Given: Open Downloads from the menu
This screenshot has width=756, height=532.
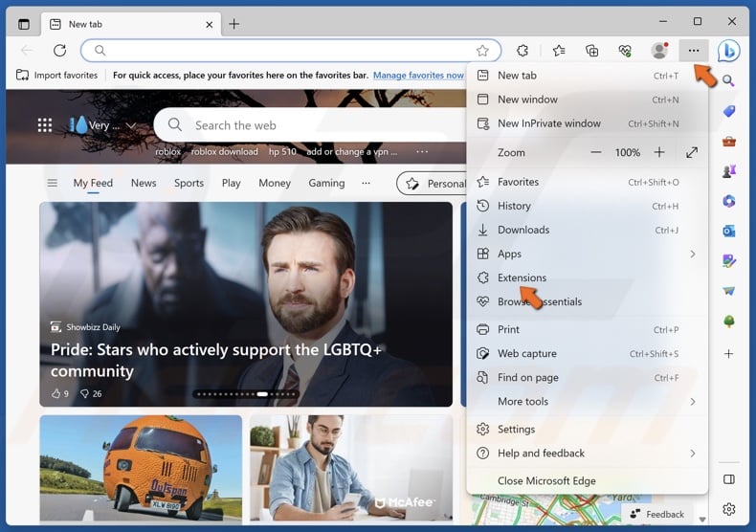Looking at the screenshot, I should (588, 231).
